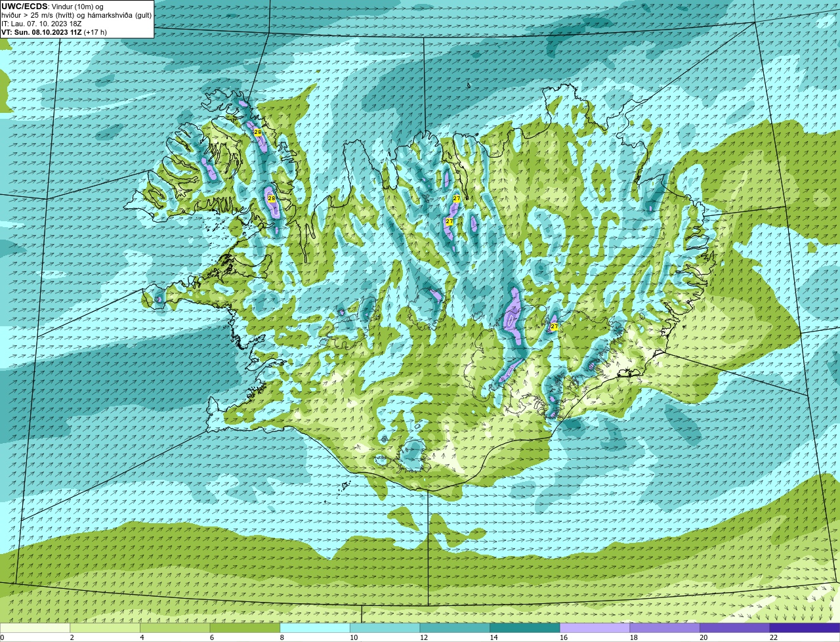Screen dimensions: 840x642
Task: Click the '(+17 h)' forecast offset text
Action: point(96,32)
